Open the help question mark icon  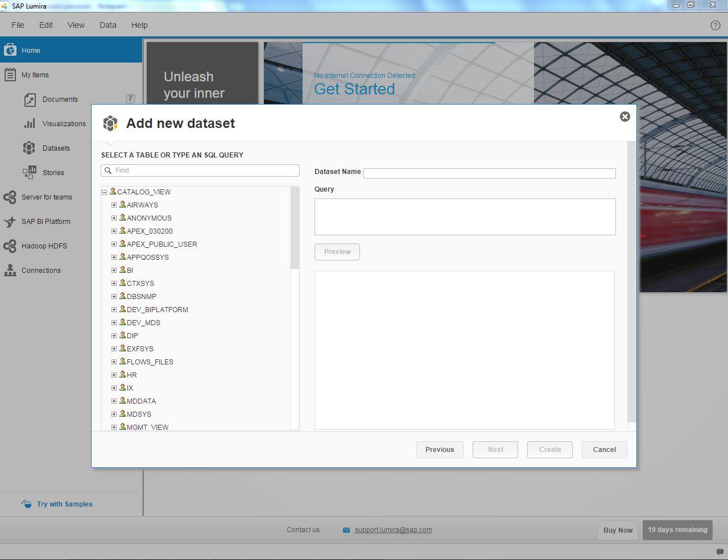[x=715, y=25]
